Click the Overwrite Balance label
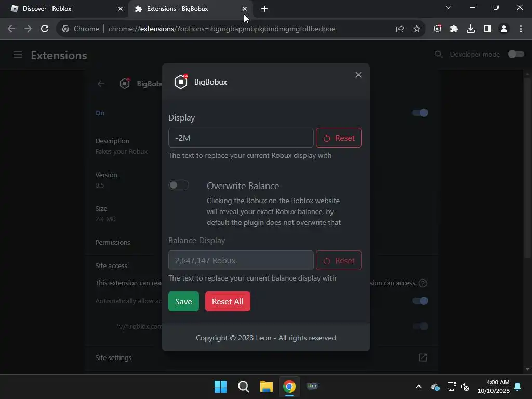 [x=243, y=185]
